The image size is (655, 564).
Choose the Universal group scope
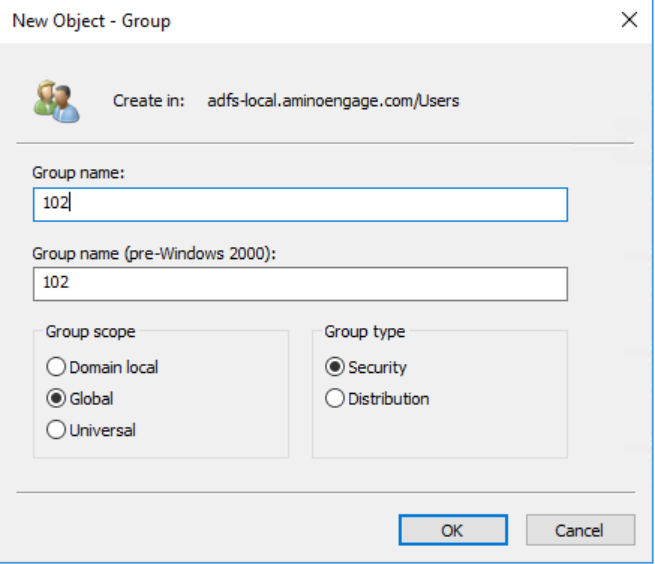pyautogui.click(x=56, y=431)
